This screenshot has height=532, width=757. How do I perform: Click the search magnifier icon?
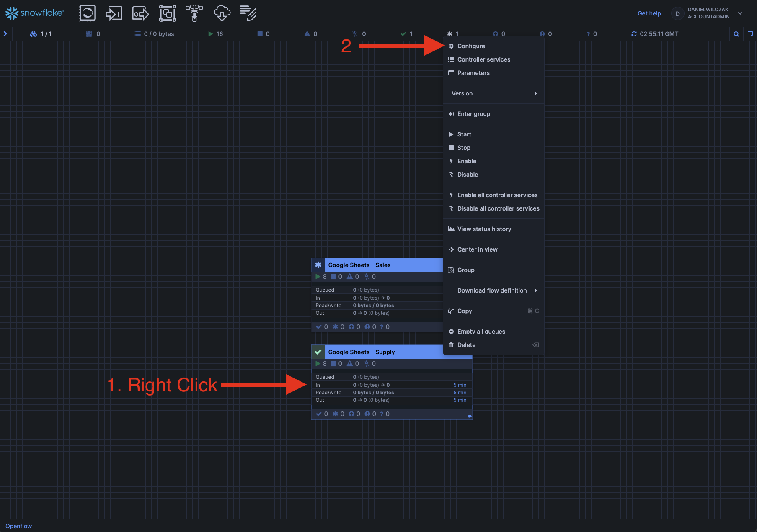736,34
